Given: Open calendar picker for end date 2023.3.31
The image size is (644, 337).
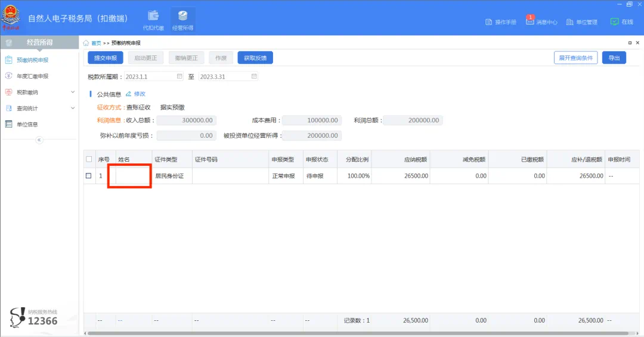Looking at the screenshot, I should (254, 76).
